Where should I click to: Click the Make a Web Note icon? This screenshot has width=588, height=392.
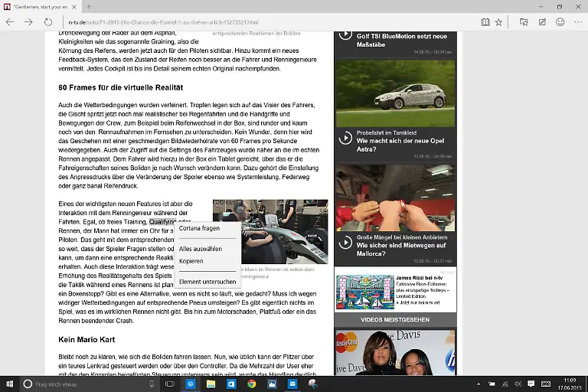point(542,22)
